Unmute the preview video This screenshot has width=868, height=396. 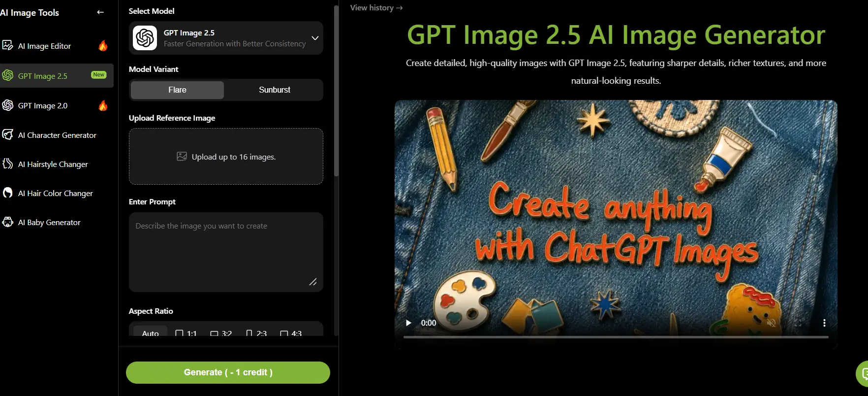[771, 323]
